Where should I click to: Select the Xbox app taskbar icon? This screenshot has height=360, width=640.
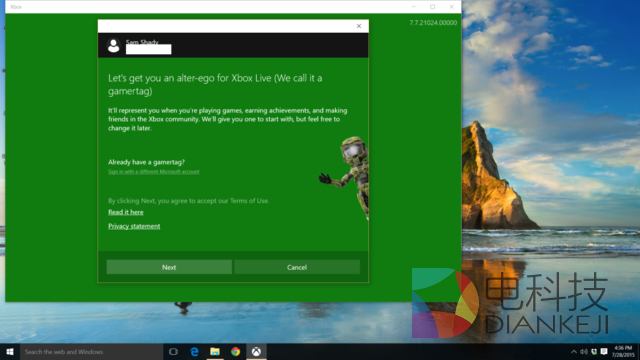[256, 351]
